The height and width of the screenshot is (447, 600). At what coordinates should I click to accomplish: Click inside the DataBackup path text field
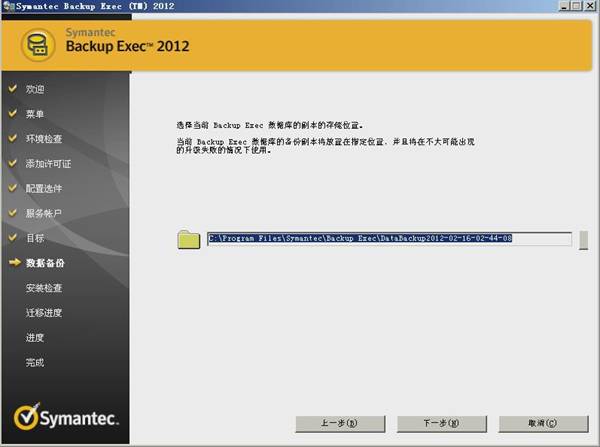[388, 239]
